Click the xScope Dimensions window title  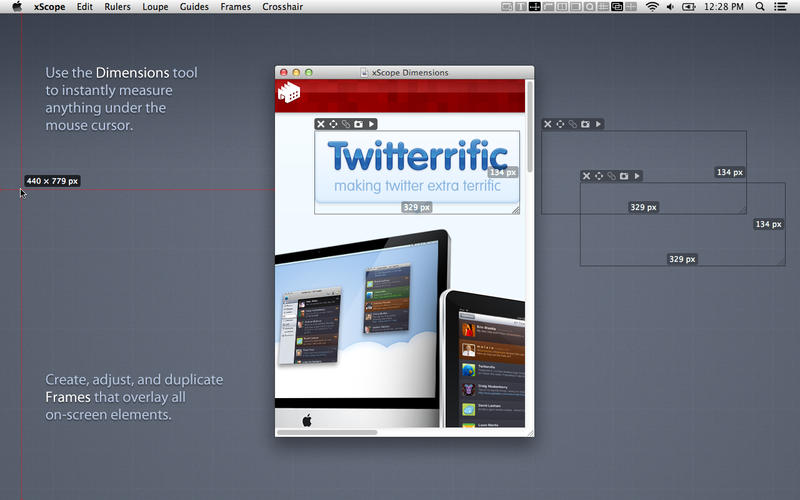tap(410, 72)
